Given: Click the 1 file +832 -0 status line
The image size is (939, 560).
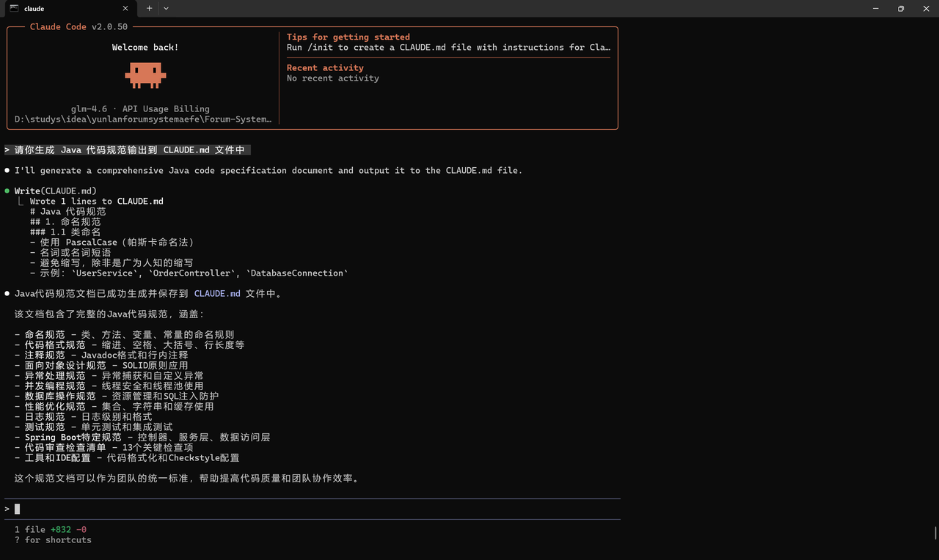Looking at the screenshot, I should (48, 528).
